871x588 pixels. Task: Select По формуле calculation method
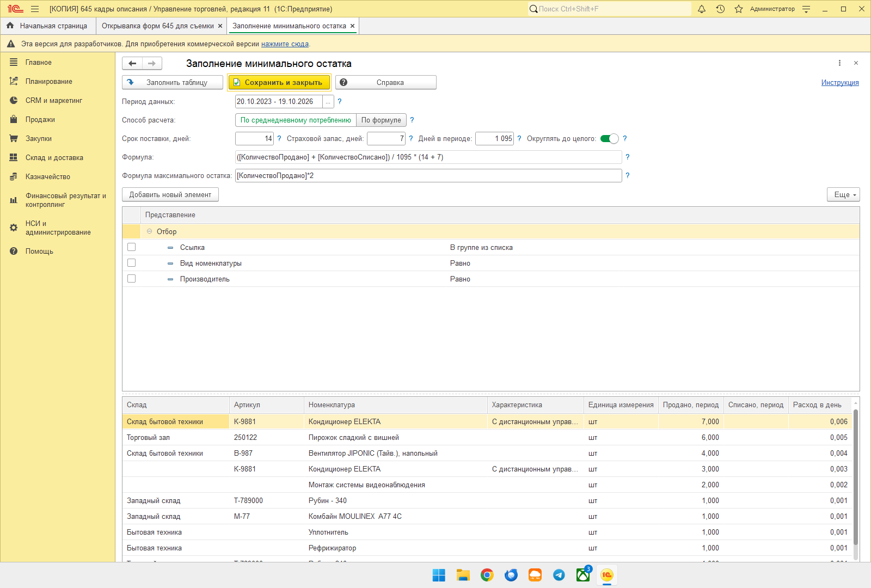[x=381, y=120]
